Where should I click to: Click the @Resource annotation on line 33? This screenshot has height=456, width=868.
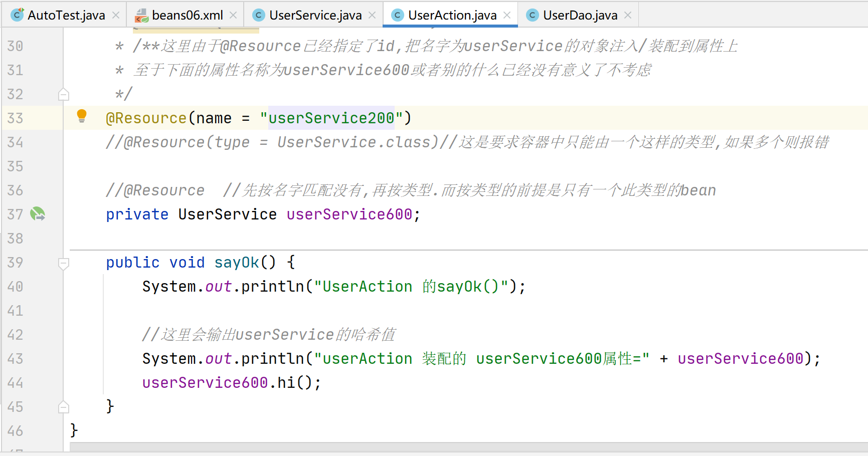tap(146, 118)
